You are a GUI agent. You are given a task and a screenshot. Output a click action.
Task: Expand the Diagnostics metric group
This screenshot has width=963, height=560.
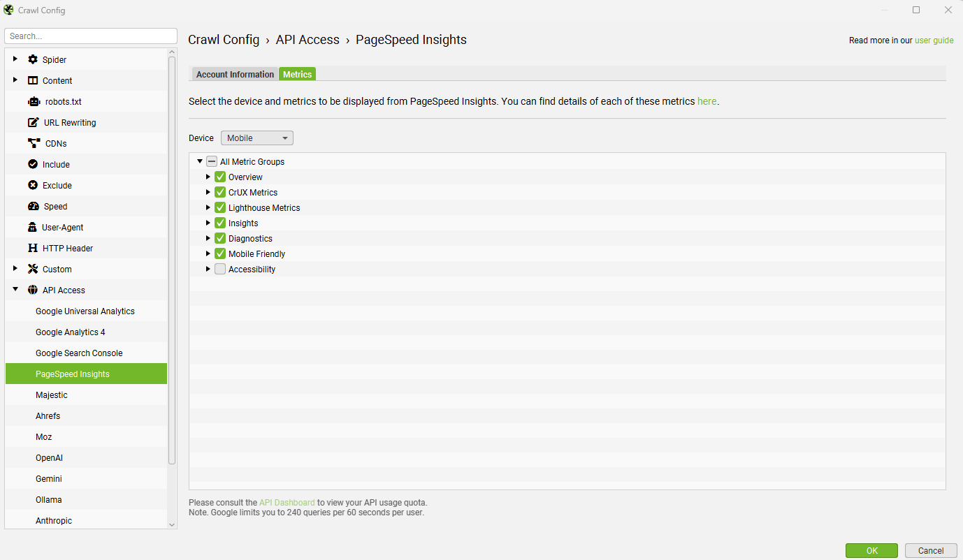click(x=208, y=238)
